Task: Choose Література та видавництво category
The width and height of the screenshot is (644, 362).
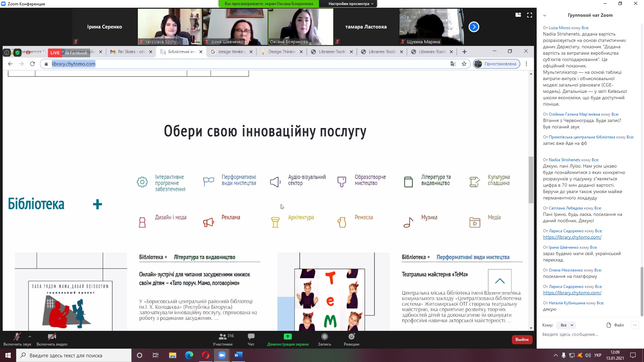Action: pos(427,180)
